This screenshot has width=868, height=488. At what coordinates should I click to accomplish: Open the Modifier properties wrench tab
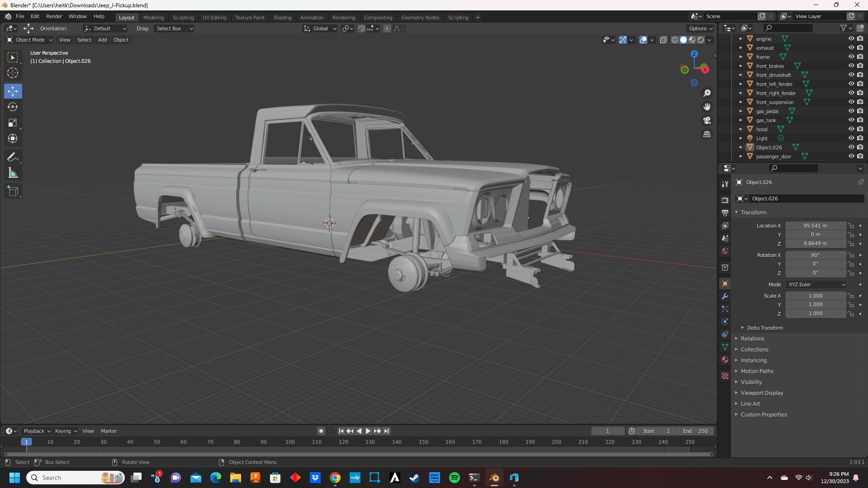725,297
